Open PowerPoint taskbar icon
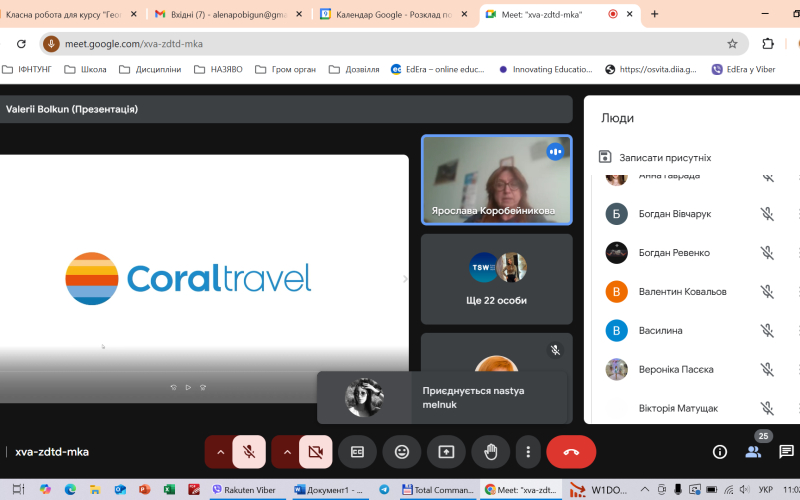The width and height of the screenshot is (800, 500). point(144,490)
